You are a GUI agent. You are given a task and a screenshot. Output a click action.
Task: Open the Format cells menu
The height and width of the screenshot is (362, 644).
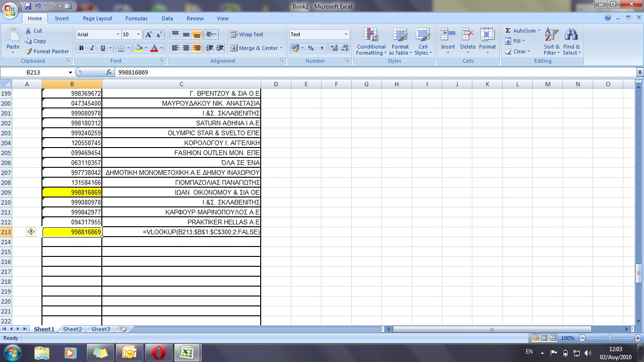tap(487, 41)
